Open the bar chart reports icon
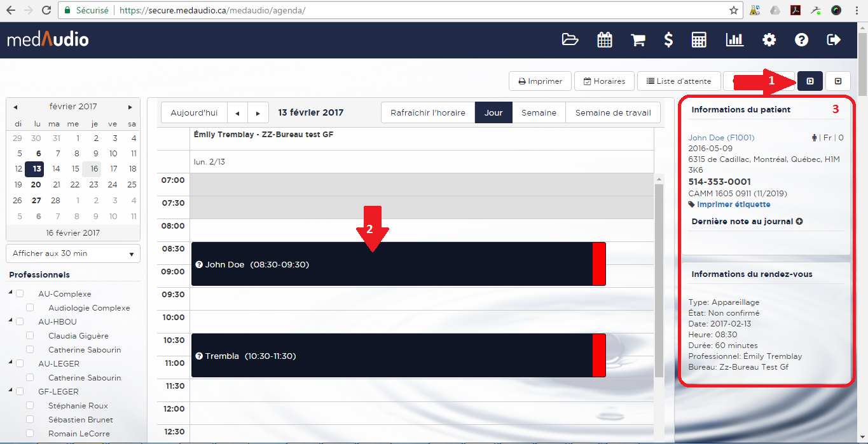 [x=734, y=40]
